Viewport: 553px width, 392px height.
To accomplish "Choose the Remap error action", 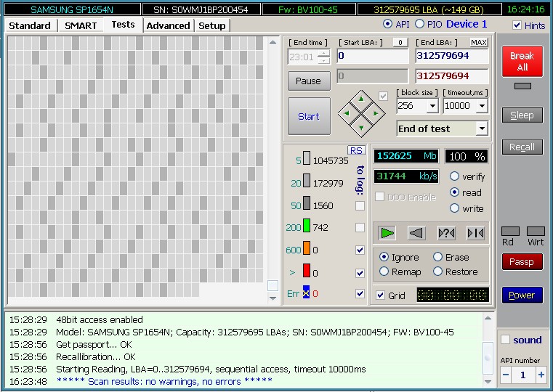I will (384, 271).
